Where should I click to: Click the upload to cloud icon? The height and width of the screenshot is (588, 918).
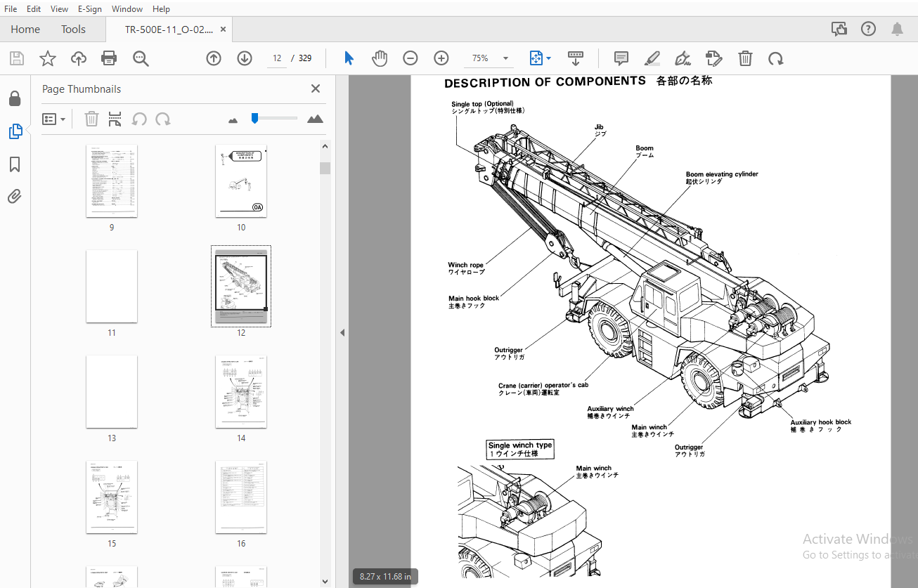click(79, 58)
